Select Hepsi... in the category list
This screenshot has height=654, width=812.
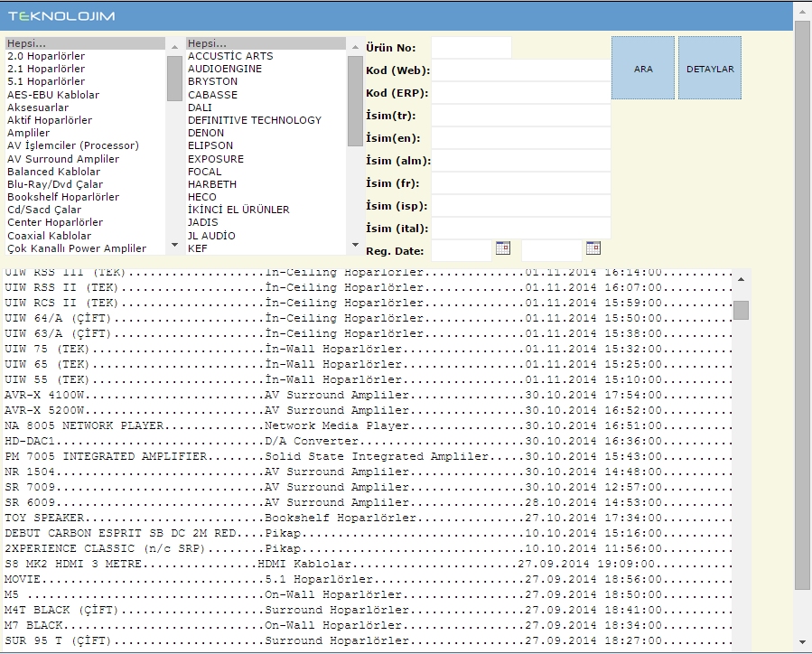[86, 43]
